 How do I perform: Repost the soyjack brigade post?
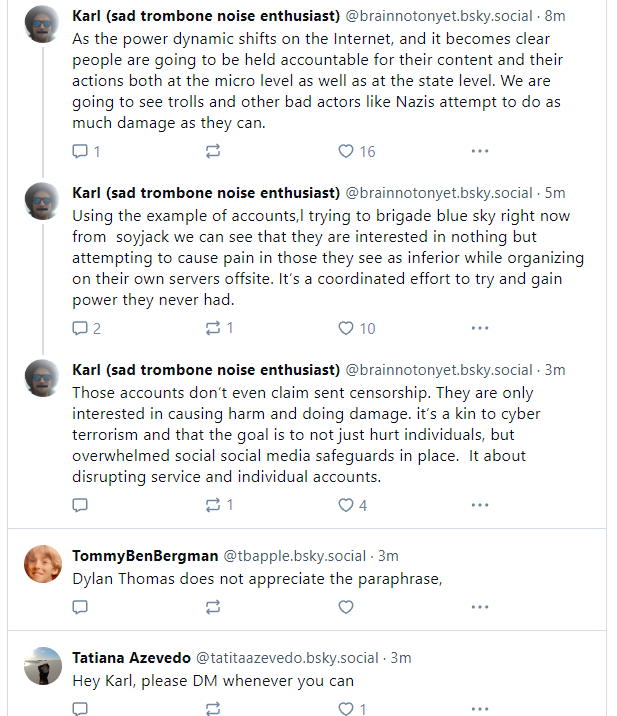(213, 328)
